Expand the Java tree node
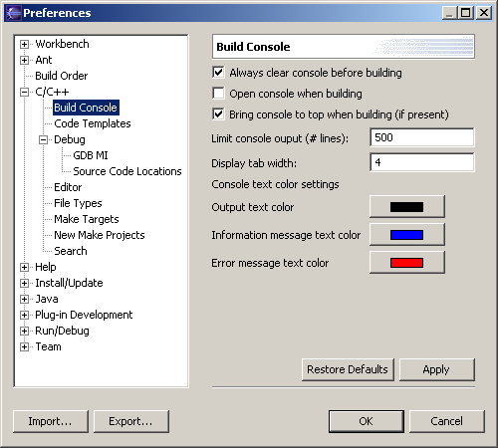 (24, 299)
